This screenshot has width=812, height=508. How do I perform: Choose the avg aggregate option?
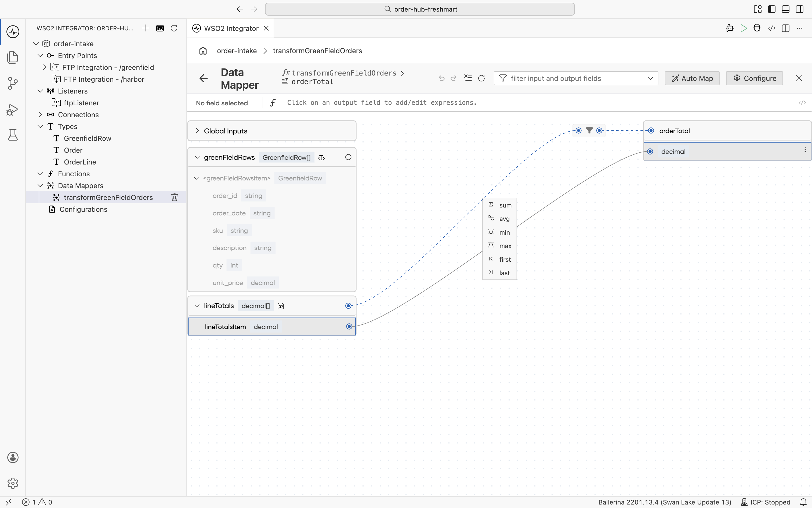(500, 219)
